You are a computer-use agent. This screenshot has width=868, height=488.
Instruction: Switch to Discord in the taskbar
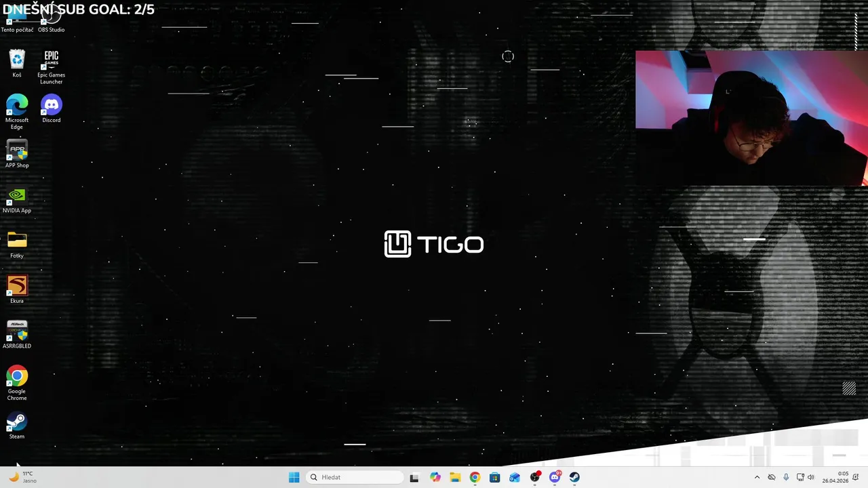click(555, 477)
